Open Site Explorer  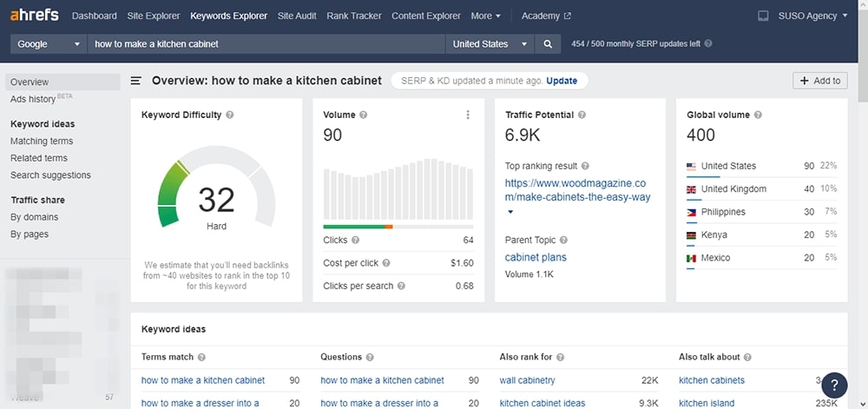(x=154, y=16)
